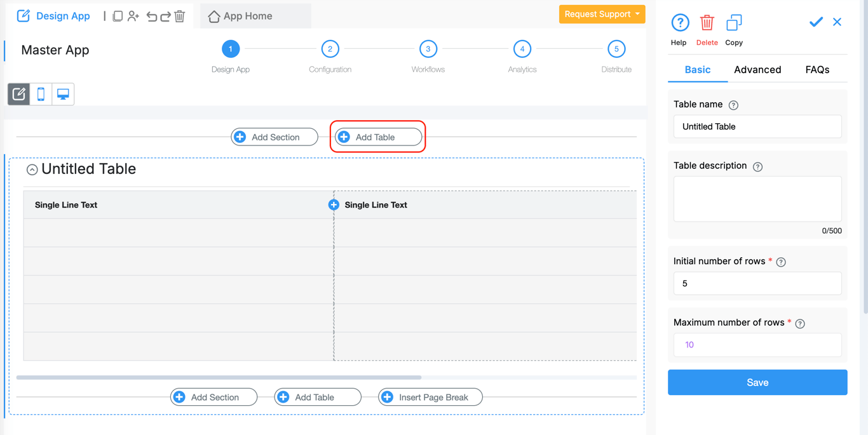Image resolution: width=868 pixels, height=435 pixels.
Task: Click the table's horizontal scrollbar
Action: point(219,377)
